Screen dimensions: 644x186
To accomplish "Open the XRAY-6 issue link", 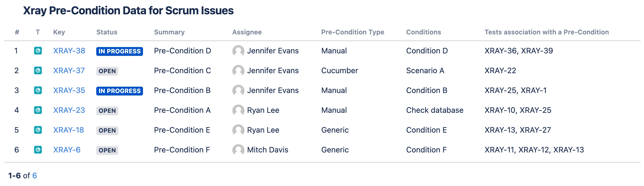I will click(67, 150).
